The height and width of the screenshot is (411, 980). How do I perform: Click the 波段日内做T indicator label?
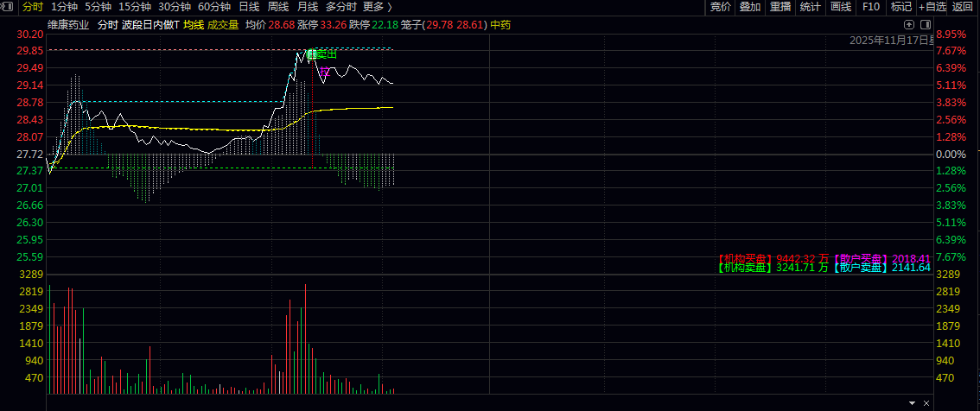(x=150, y=25)
